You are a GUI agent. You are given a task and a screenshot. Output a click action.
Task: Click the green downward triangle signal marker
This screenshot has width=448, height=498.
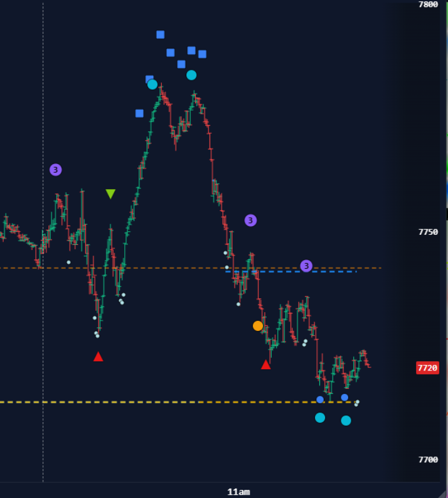[110, 193]
